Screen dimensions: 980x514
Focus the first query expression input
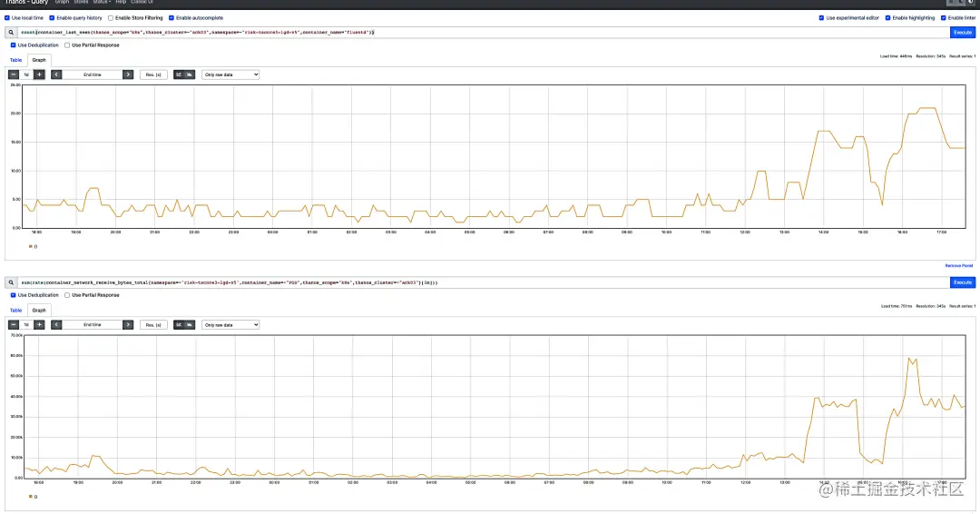(x=483, y=33)
